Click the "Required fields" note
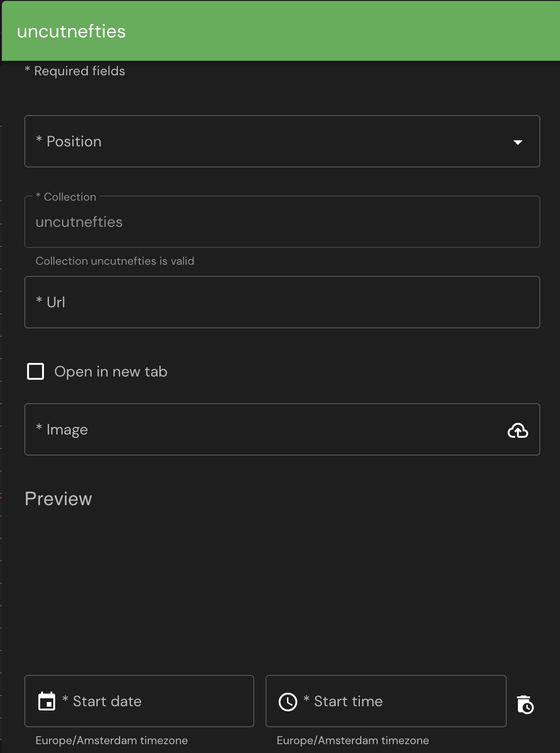 79,71
